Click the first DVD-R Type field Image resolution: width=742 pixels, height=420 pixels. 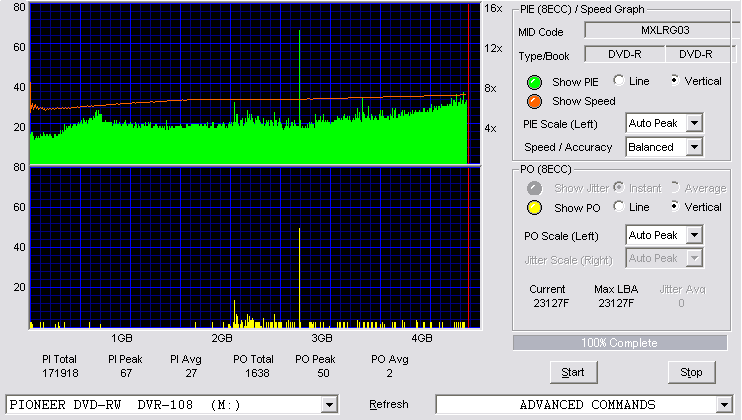[625, 54]
